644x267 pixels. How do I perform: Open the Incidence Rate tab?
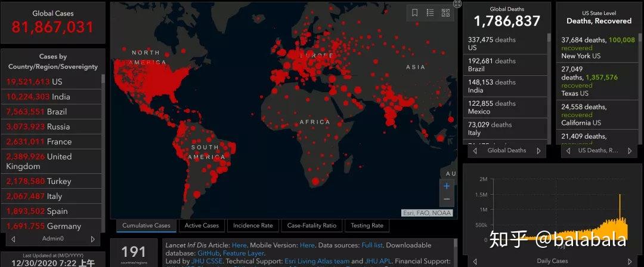[x=253, y=225]
